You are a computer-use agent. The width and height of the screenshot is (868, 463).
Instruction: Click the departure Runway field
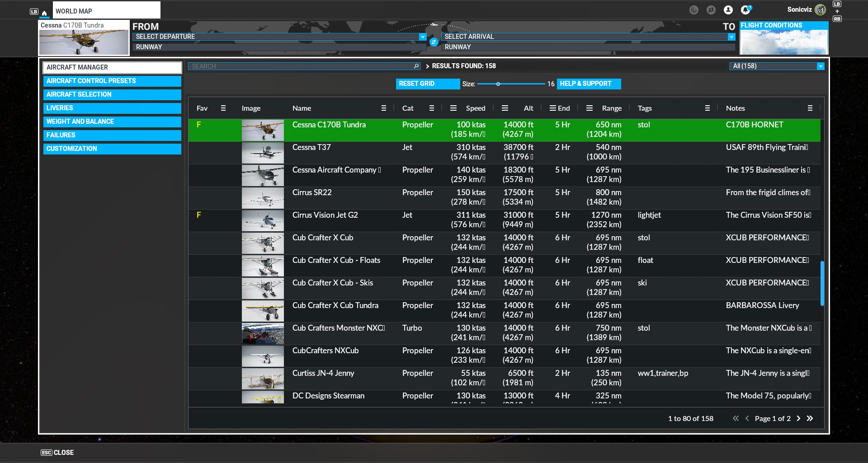pos(279,47)
